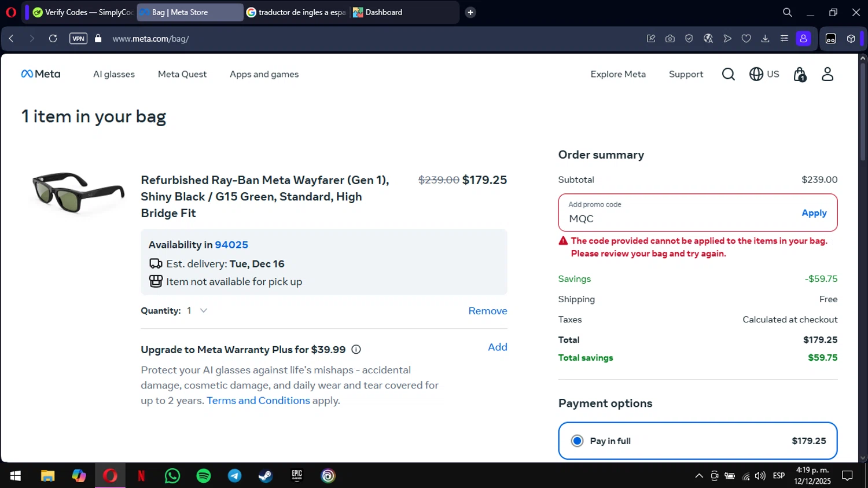Open the notification center icon

[x=847, y=476]
